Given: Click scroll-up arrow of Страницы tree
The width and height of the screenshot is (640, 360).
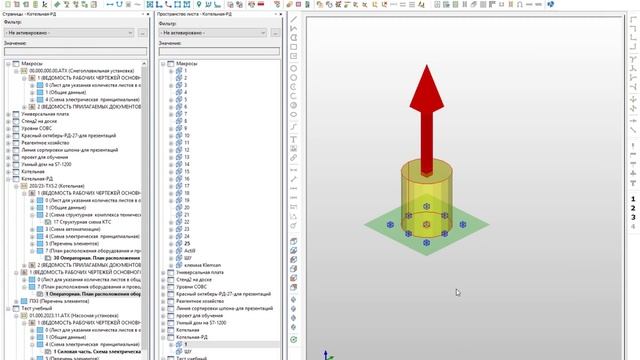Looking at the screenshot, I should (144, 64).
